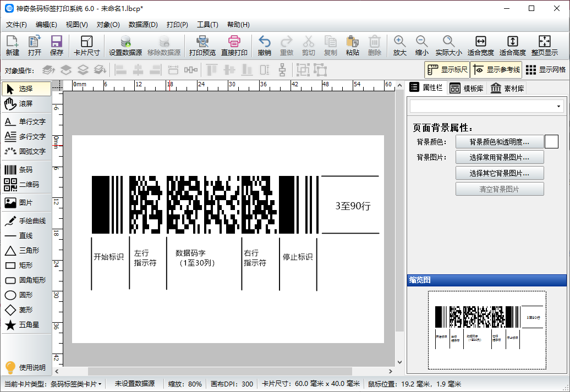
Task: Select the 直线 line tool
Action: click(x=26, y=236)
